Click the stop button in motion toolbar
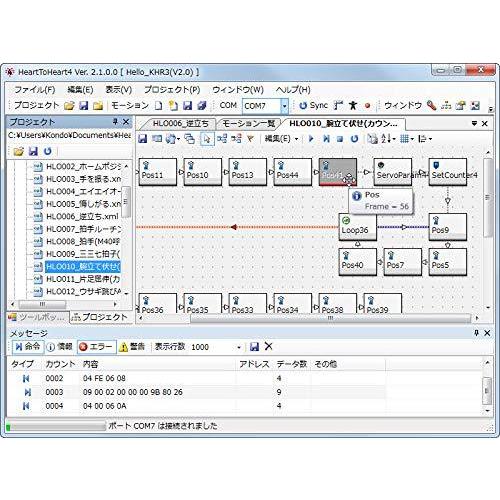 (340, 139)
